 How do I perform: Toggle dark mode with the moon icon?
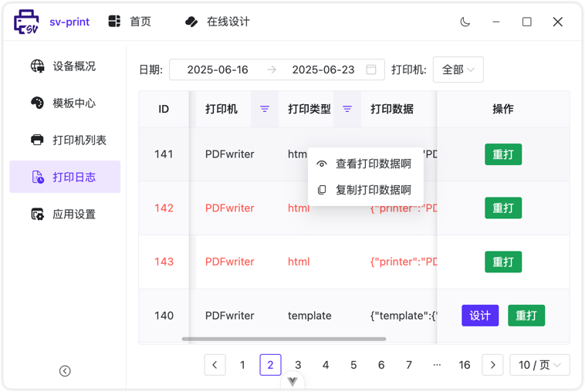point(465,22)
